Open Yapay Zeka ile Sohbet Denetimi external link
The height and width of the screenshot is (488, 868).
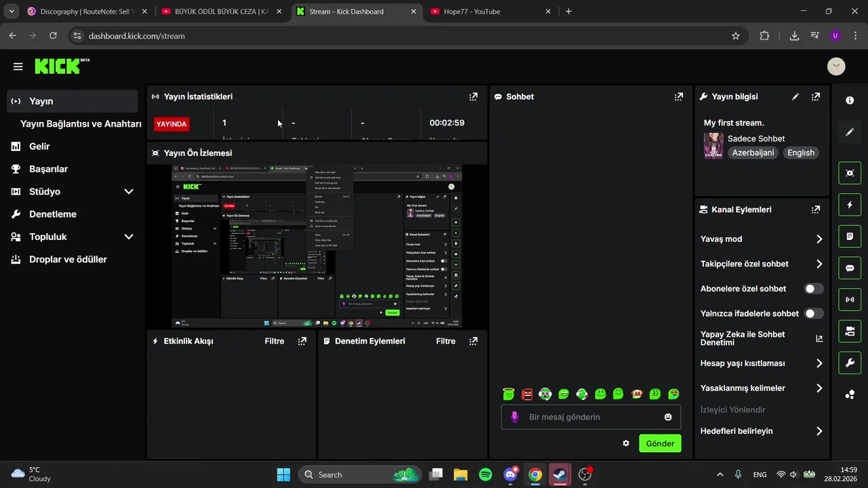point(819,338)
